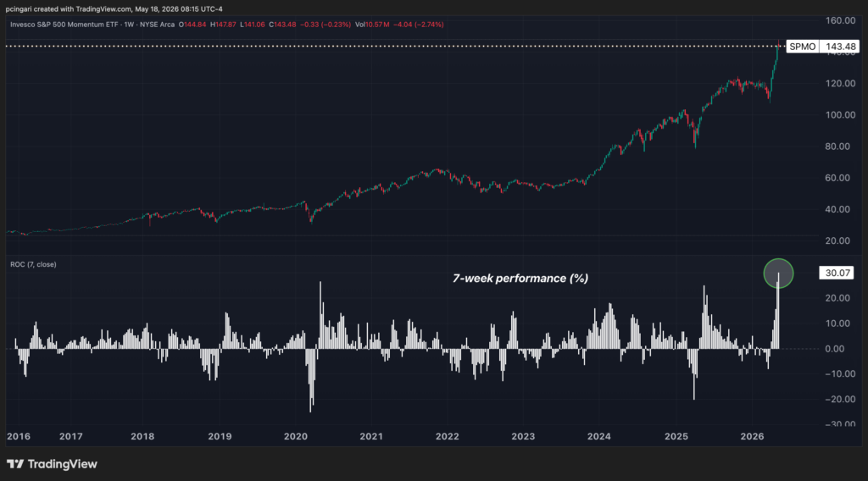Click the SPMO ticker price label
Viewport: 868px width, 481px height.
coord(802,47)
